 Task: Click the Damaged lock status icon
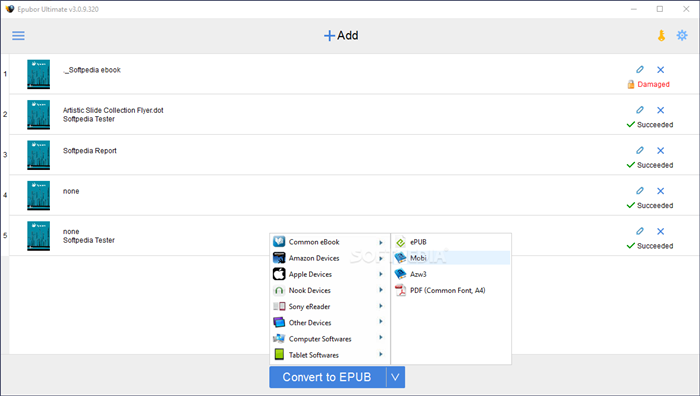click(x=631, y=84)
